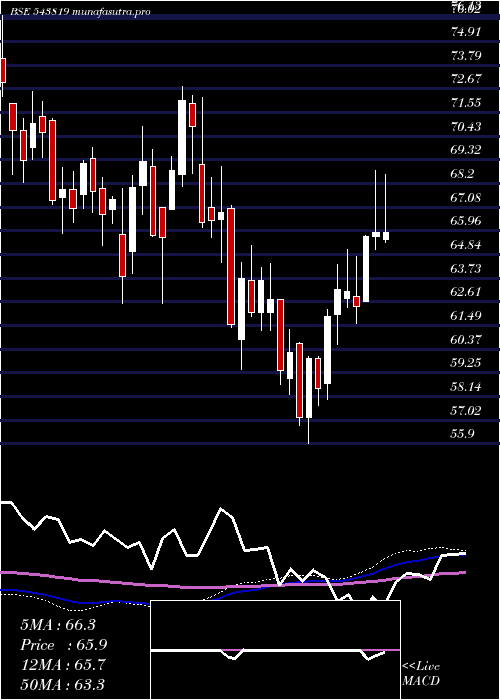Select the 71.55 price axis label
Screen dimensions: 500x700
466,103
